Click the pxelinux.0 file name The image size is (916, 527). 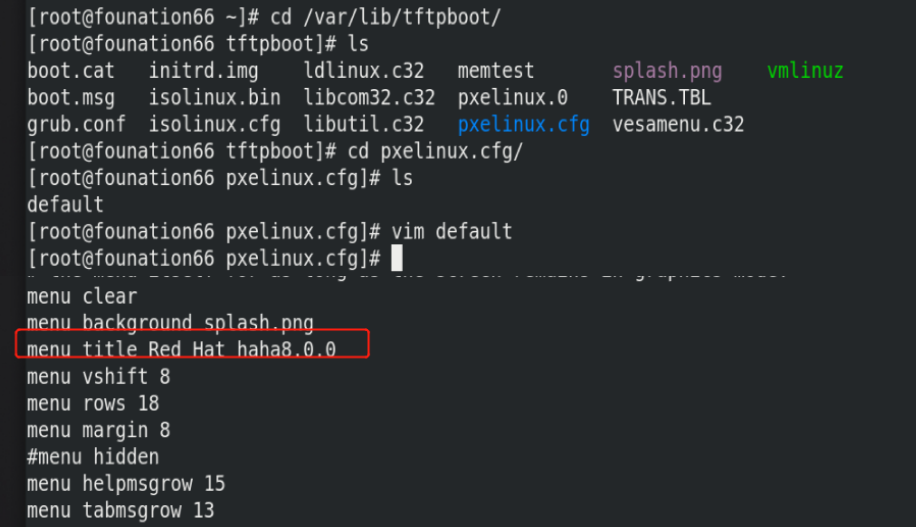click(x=512, y=98)
